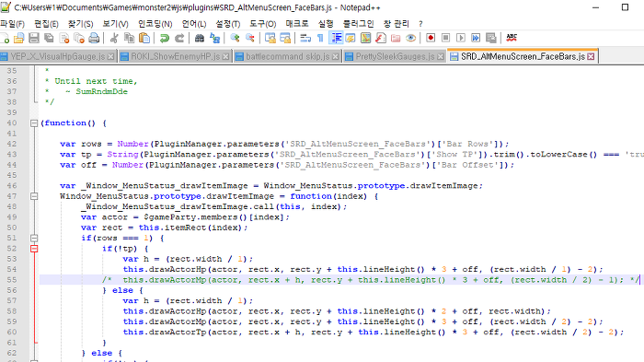Collapse the fold at line 47

(x=34, y=196)
